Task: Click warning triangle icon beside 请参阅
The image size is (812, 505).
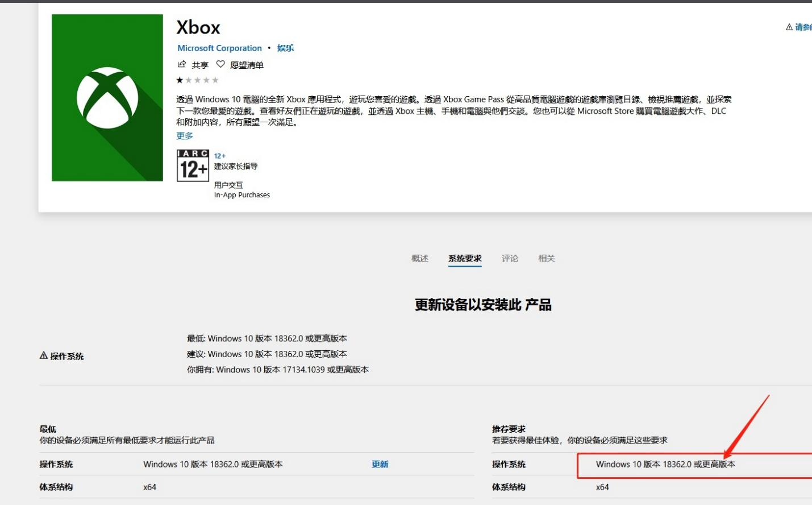Action: [789, 27]
